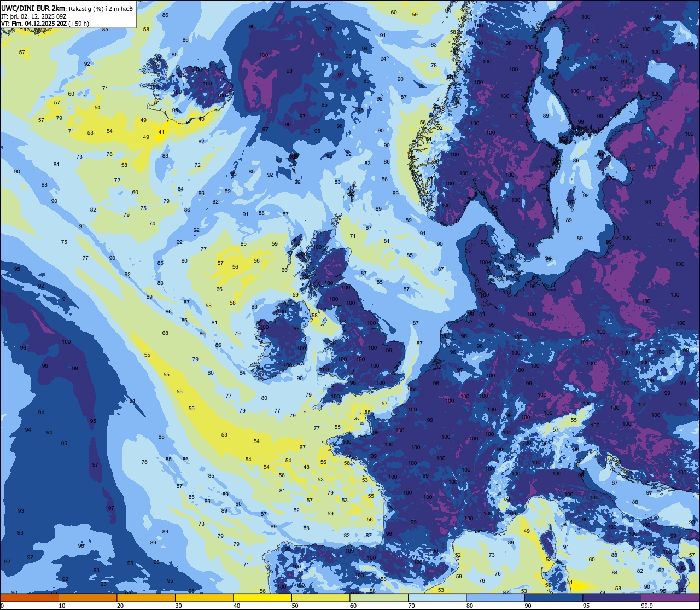The width and height of the screenshot is (700, 610).
Task: Click the legend tick label "20"
Action: pyautogui.click(x=120, y=606)
